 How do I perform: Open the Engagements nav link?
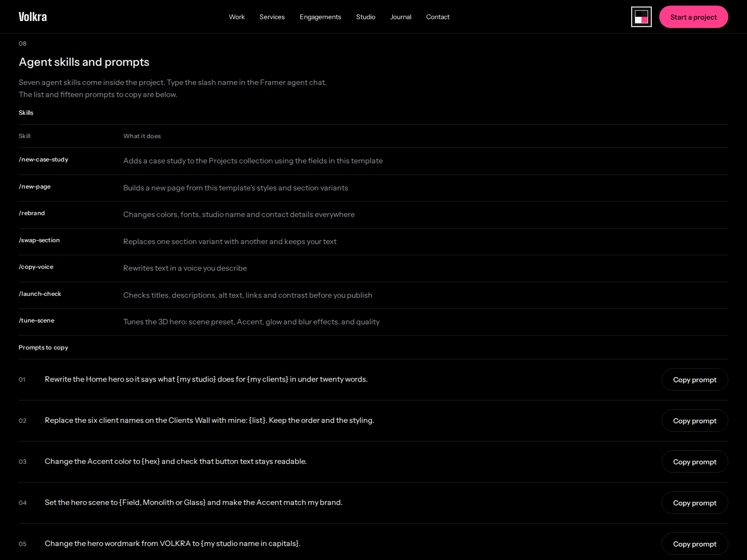pyautogui.click(x=320, y=17)
